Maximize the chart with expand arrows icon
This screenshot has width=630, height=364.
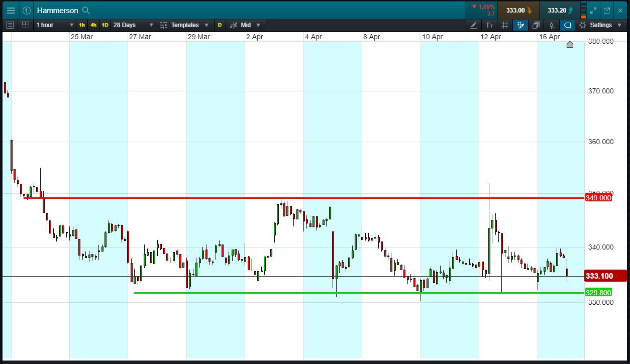point(593,10)
